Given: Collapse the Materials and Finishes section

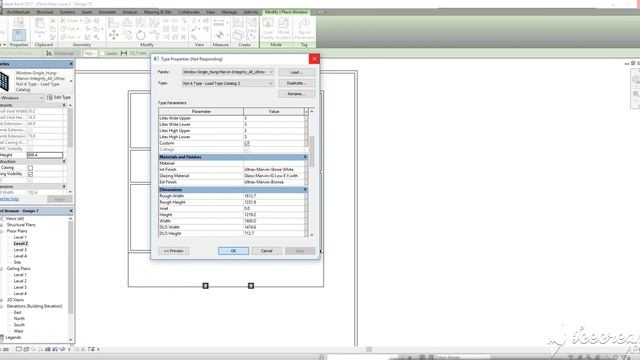Looking at the screenshot, I should (x=305, y=157).
